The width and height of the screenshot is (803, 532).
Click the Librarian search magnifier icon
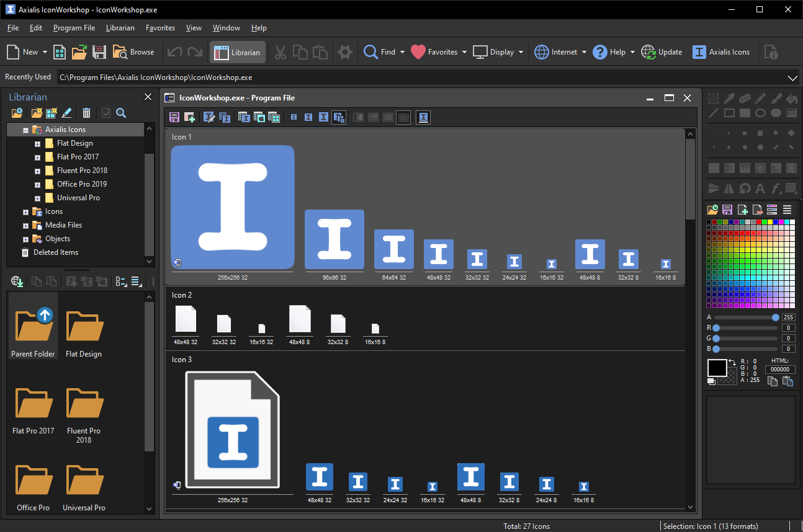(x=121, y=113)
